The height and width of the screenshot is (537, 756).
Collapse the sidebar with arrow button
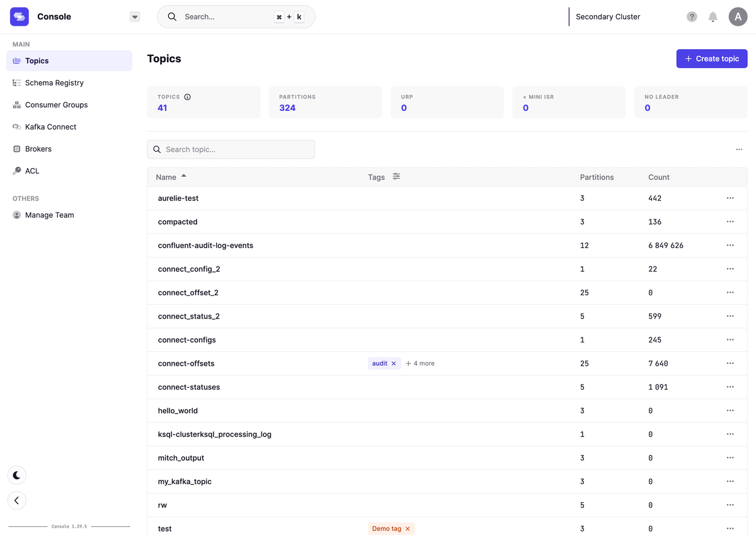[17, 500]
